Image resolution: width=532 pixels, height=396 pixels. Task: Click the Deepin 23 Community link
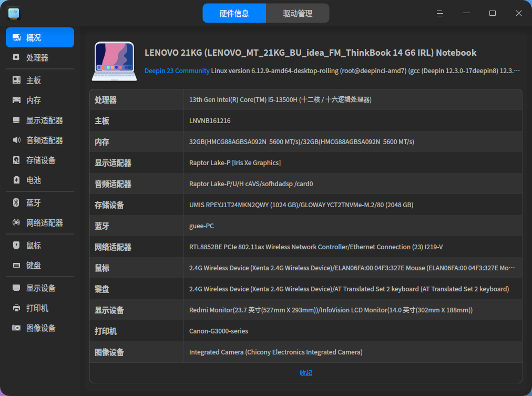click(x=177, y=70)
